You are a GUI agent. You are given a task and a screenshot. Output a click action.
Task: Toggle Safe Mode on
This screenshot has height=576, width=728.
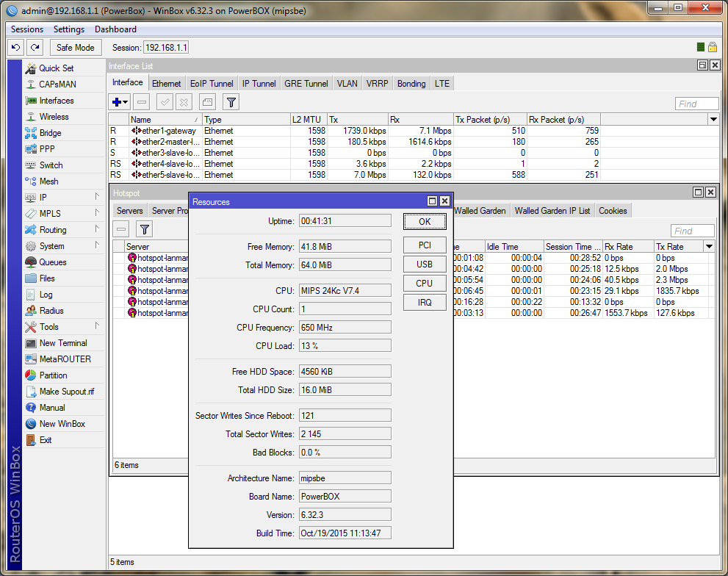(x=75, y=47)
